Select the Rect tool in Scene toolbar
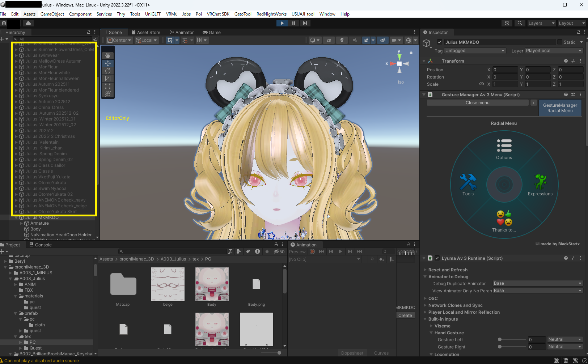Viewport: 588px width, 364px height. (x=108, y=86)
